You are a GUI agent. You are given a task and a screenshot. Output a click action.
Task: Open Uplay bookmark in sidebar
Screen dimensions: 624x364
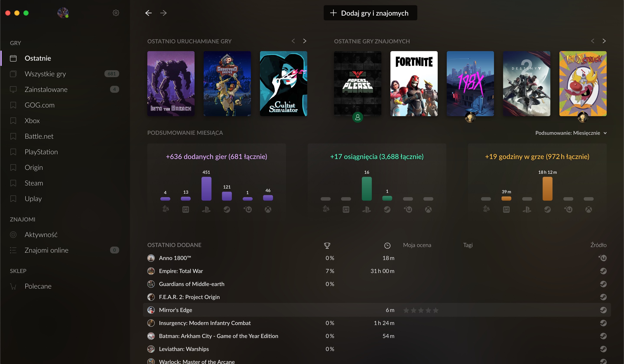65,199
